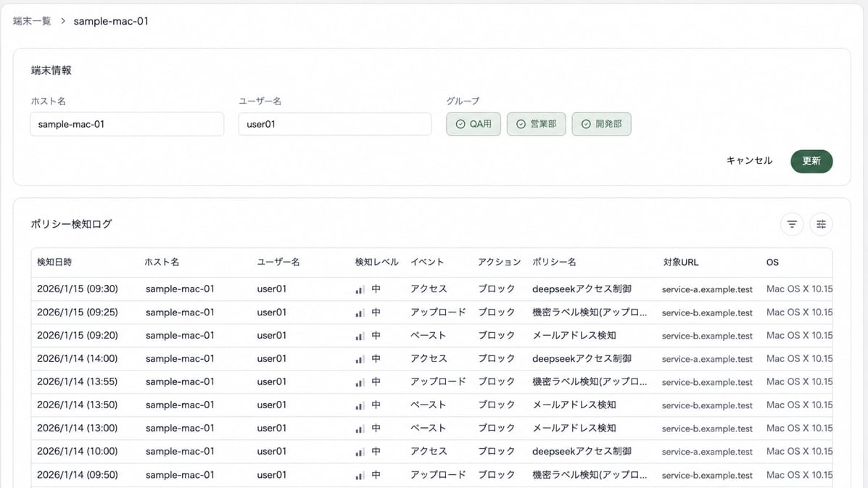Click the ポリシー名 column header
868x488 pixels.
click(554, 262)
